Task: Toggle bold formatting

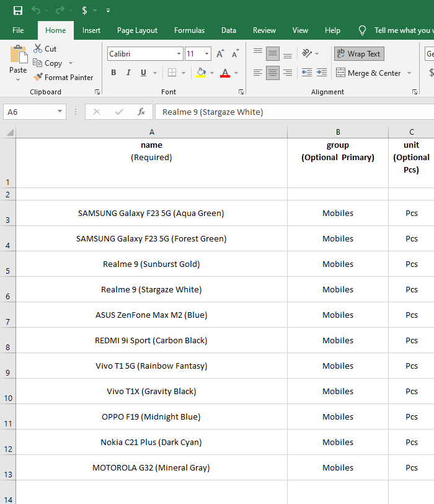Action: click(x=113, y=73)
